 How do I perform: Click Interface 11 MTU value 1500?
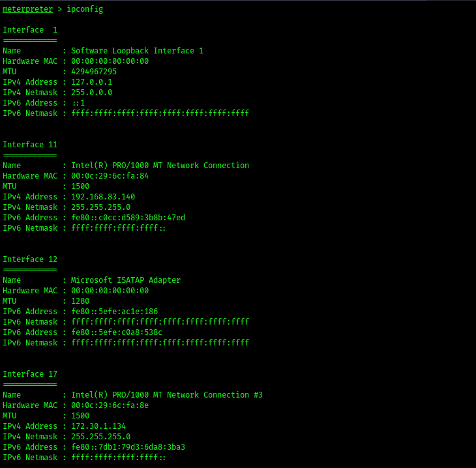pyautogui.click(x=80, y=186)
